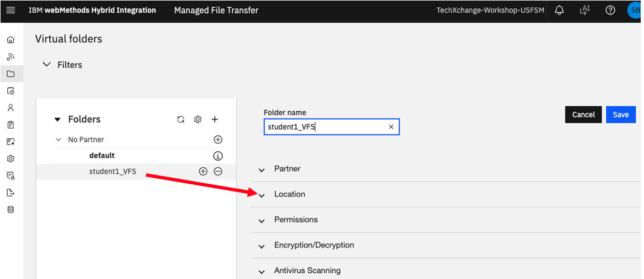The height and width of the screenshot is (279, 644).
Task: Expand the Location section
Action: click(x=445, y=194)
